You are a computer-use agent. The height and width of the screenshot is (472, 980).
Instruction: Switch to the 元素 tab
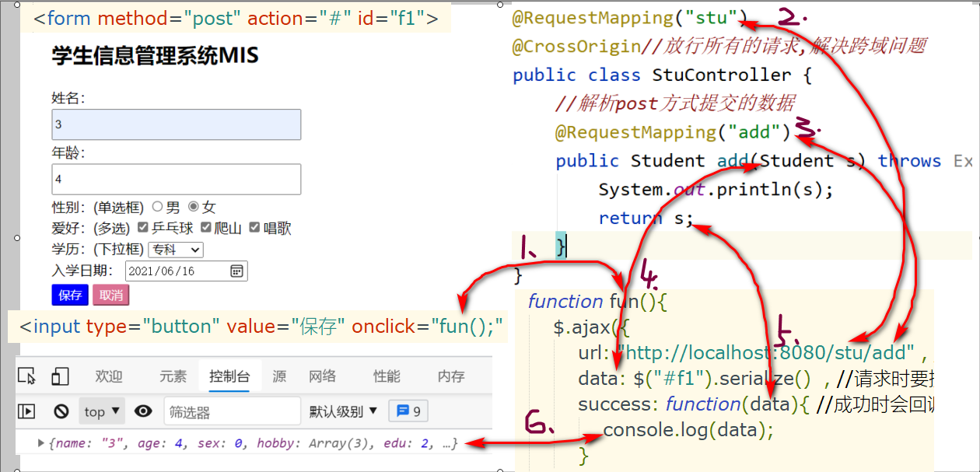pyautogui.click(x=173, y=376)
